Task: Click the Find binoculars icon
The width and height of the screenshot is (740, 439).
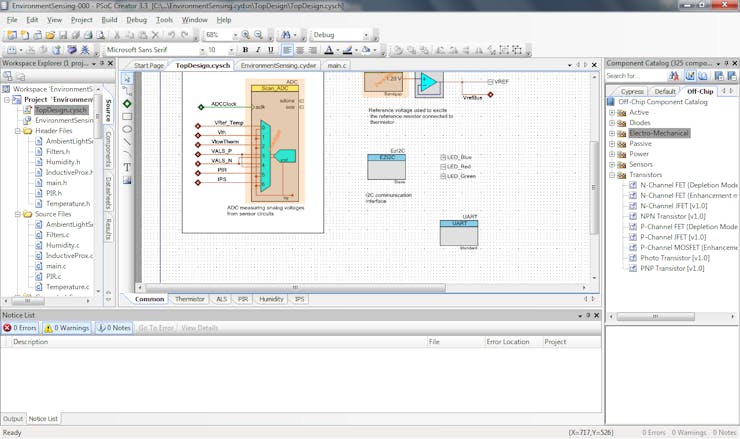Action: coord(286,35)
